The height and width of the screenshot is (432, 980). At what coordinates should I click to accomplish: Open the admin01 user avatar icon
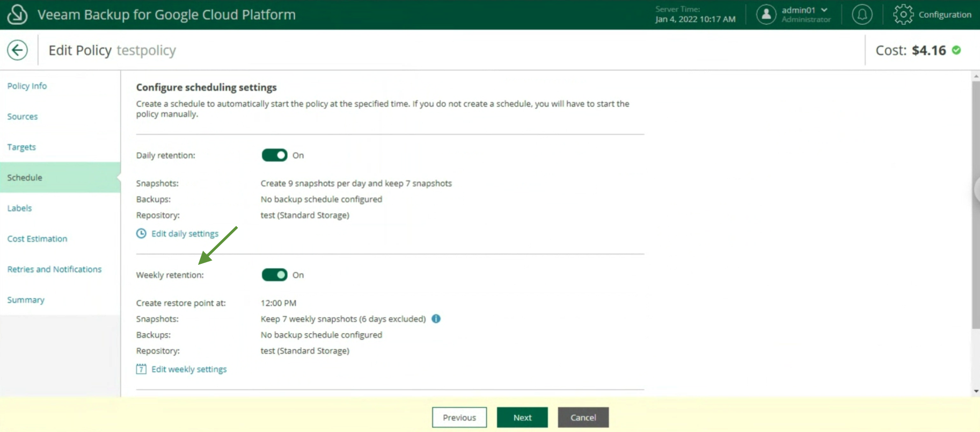[766, 15]
